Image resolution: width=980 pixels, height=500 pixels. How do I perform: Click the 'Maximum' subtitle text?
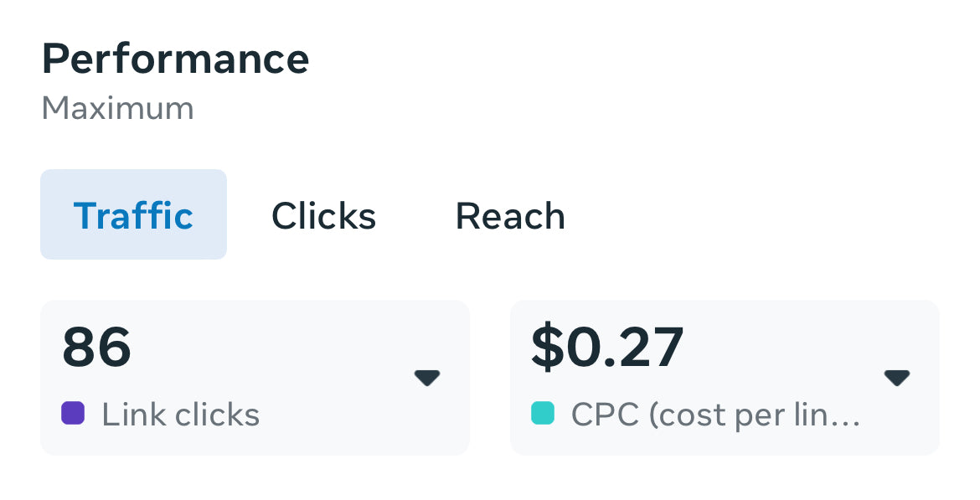coord(117,107)
